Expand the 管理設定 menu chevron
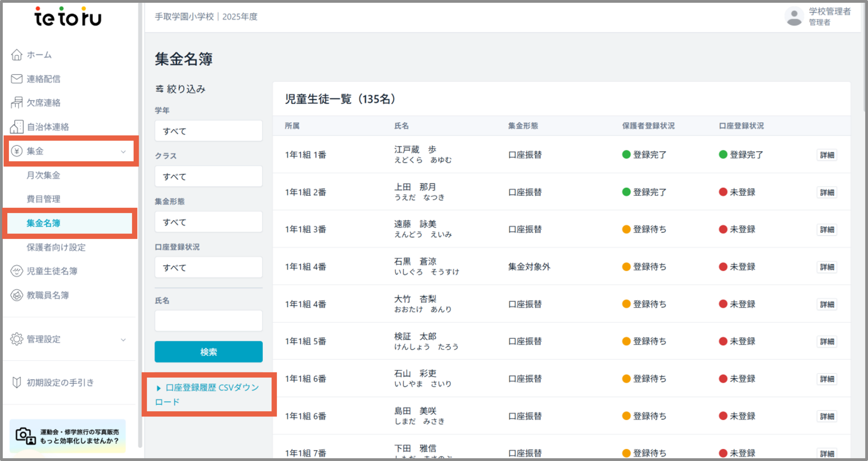The height and width of the screenshot is (461, 868). click(x=123, y=340)
